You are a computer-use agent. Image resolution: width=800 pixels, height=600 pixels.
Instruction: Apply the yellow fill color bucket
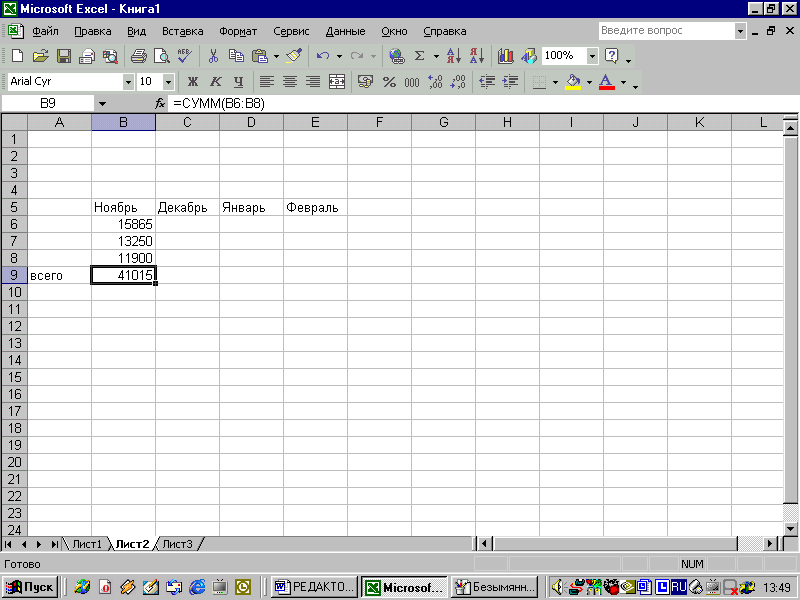tap(573, 82)
